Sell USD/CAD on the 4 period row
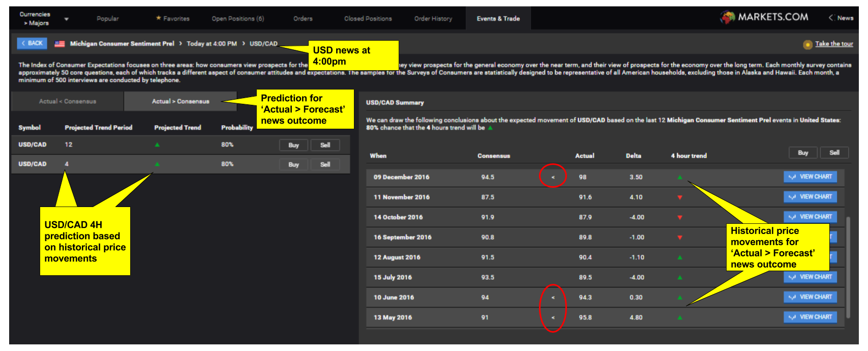This screenshot has width=868, height=351. (x=325, y=165)
